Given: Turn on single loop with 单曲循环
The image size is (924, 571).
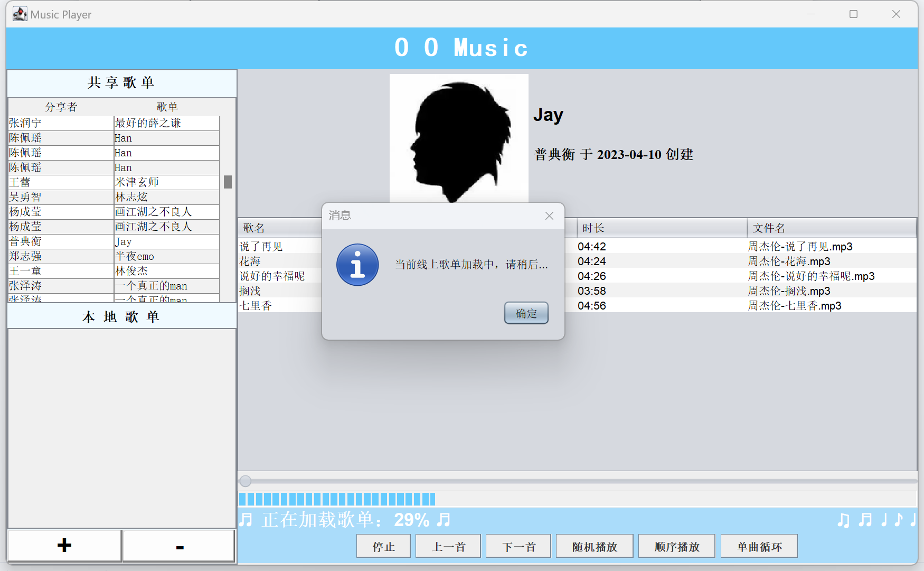Looking at the screenshot, I should (759, 547).
